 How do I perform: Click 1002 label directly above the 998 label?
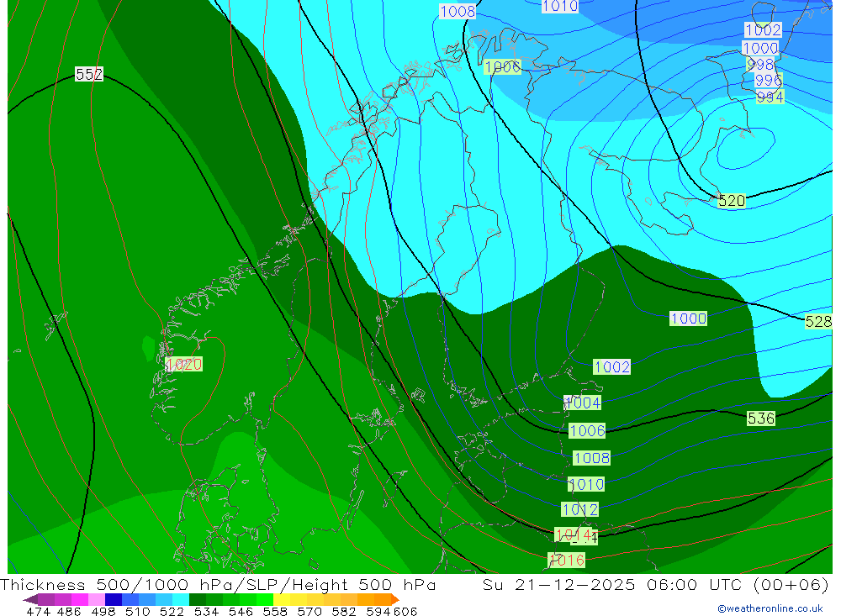(763, 30)
